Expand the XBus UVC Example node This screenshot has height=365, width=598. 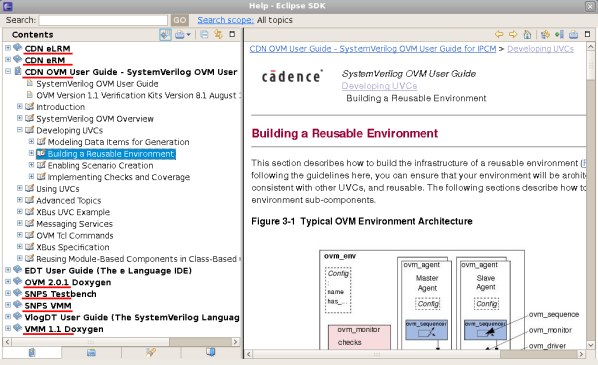pyautogui.click(x=20, y=211)
